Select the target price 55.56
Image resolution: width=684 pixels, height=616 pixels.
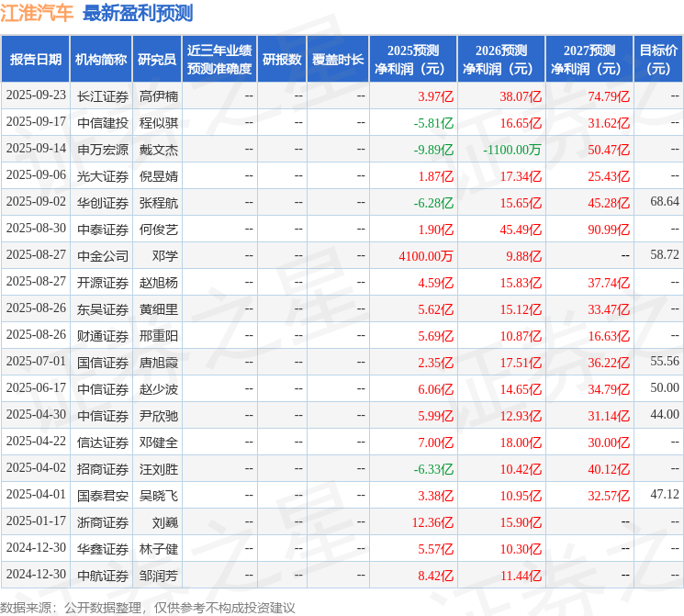tap(665, 361)
